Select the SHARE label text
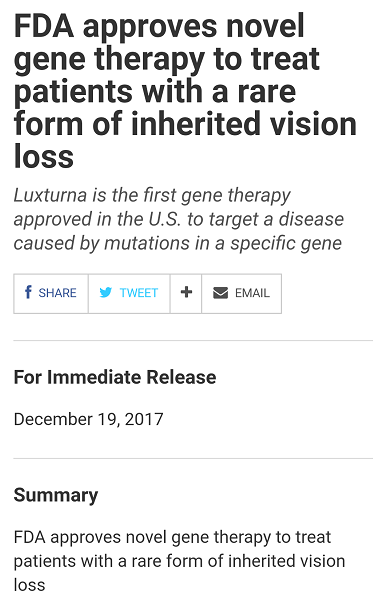The image size is (373, 609). click(x=58, y=292)
